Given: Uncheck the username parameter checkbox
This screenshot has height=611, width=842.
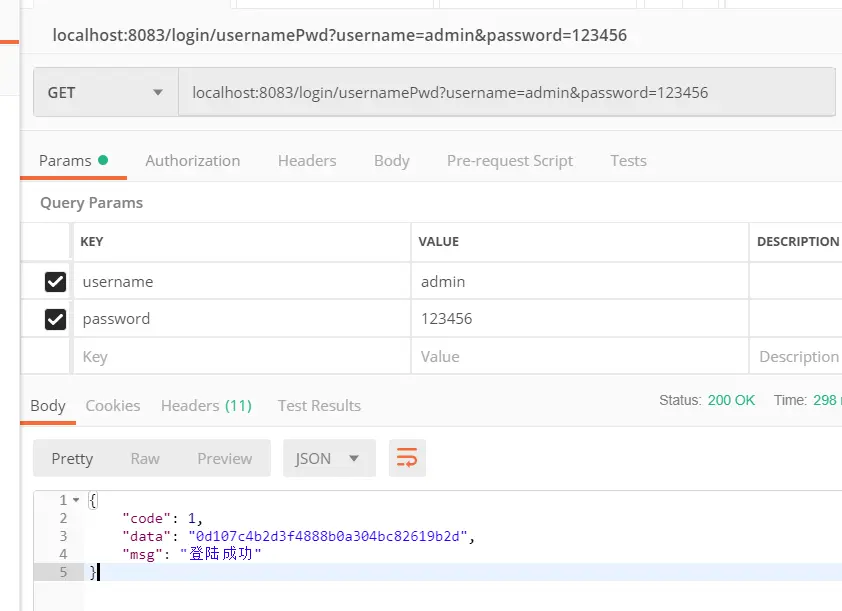Looking at the screenshot, I should (56, 282).
